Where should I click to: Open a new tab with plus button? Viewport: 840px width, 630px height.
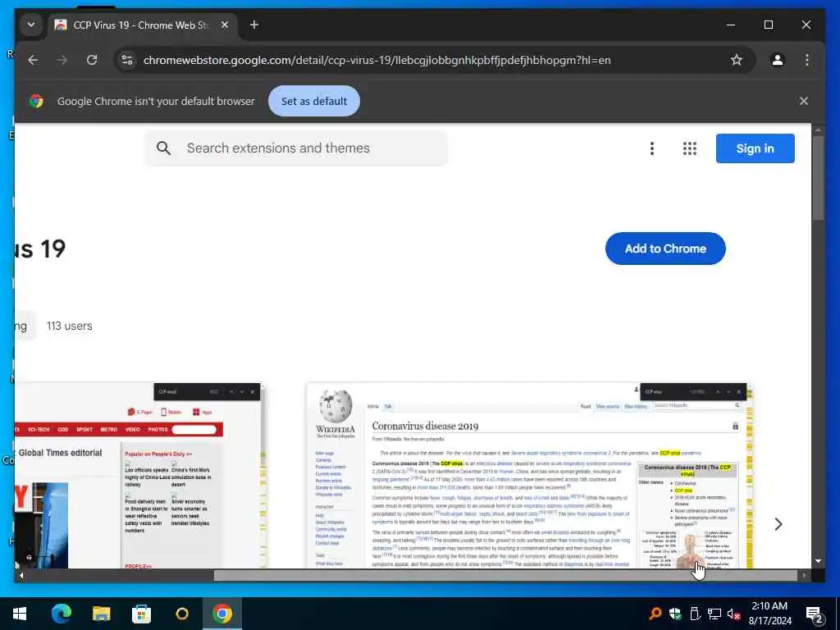(254, 25)
